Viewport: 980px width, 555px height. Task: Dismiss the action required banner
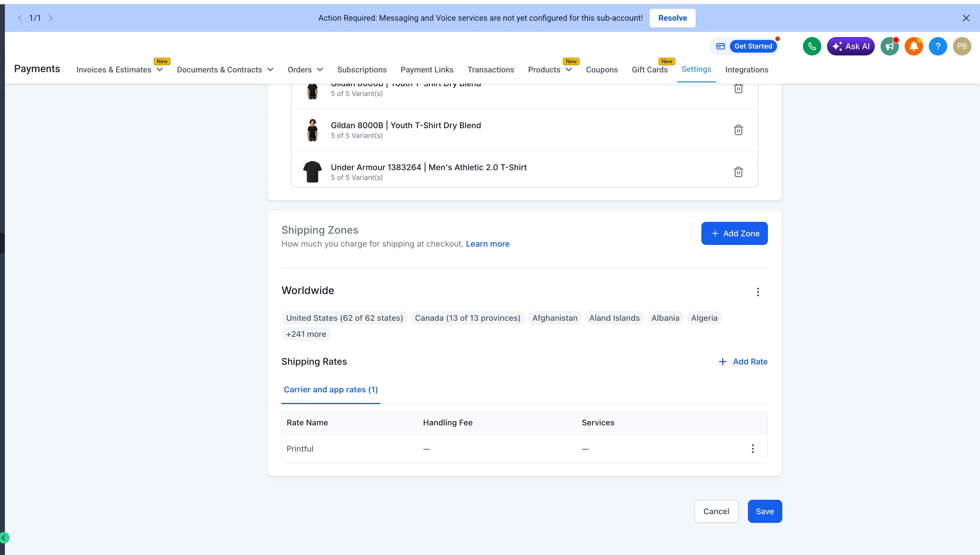[x=966, y=18]
